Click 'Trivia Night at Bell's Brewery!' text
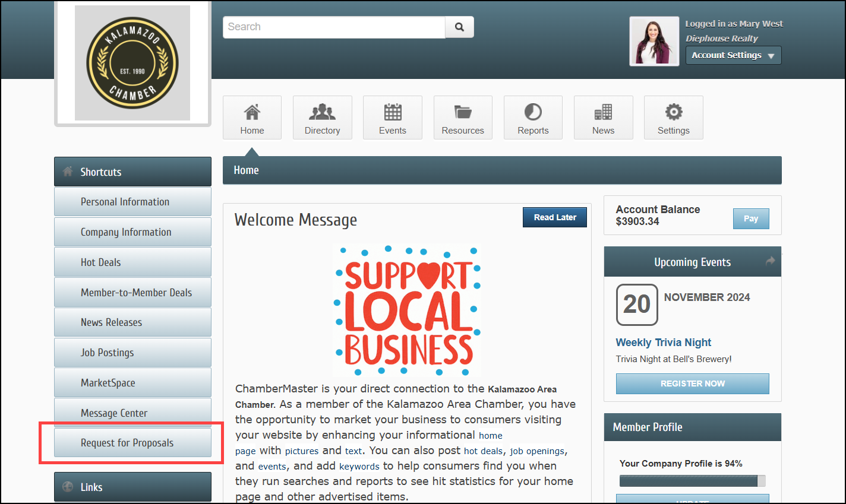 tap(674, 359)
